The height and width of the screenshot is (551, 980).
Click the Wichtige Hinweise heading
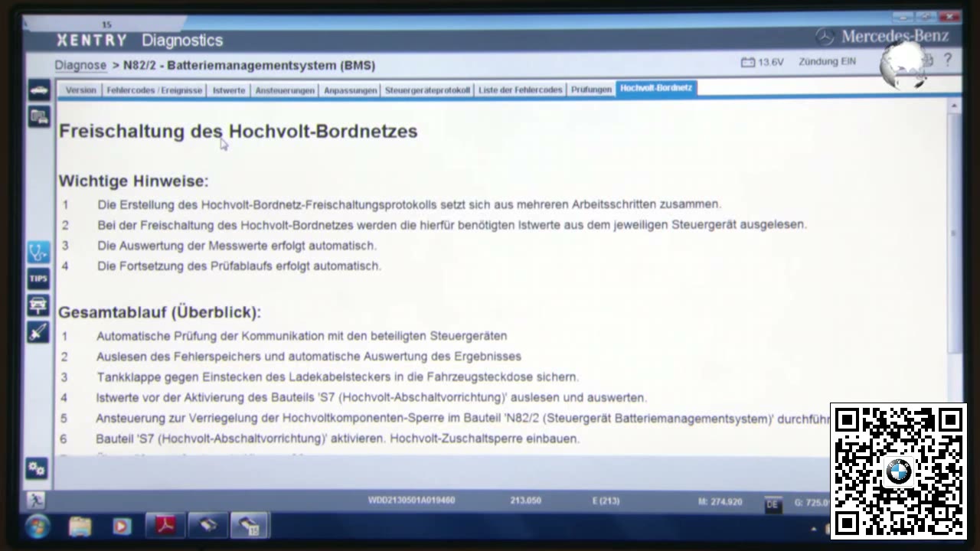[133, 181]
